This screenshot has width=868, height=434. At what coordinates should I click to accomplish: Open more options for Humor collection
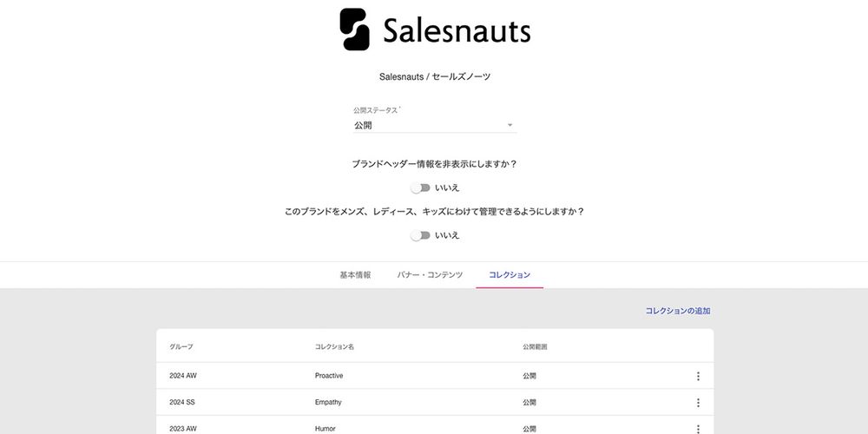point(698,428)
